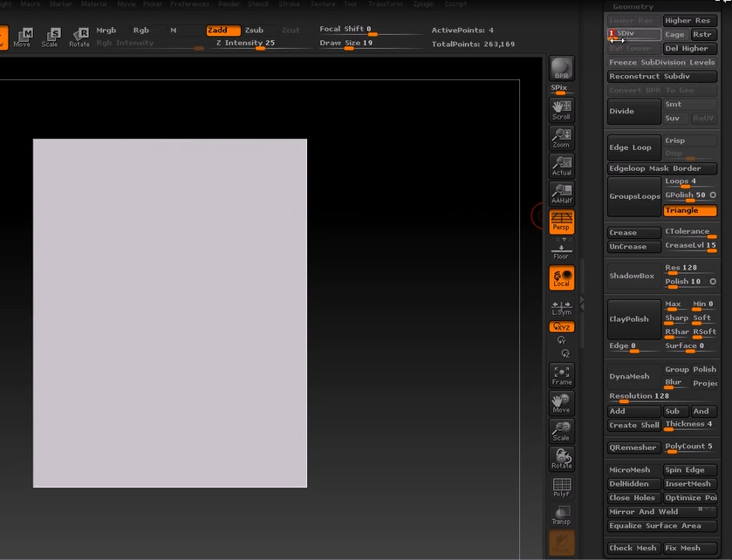Click the UnCrease button

634,246
